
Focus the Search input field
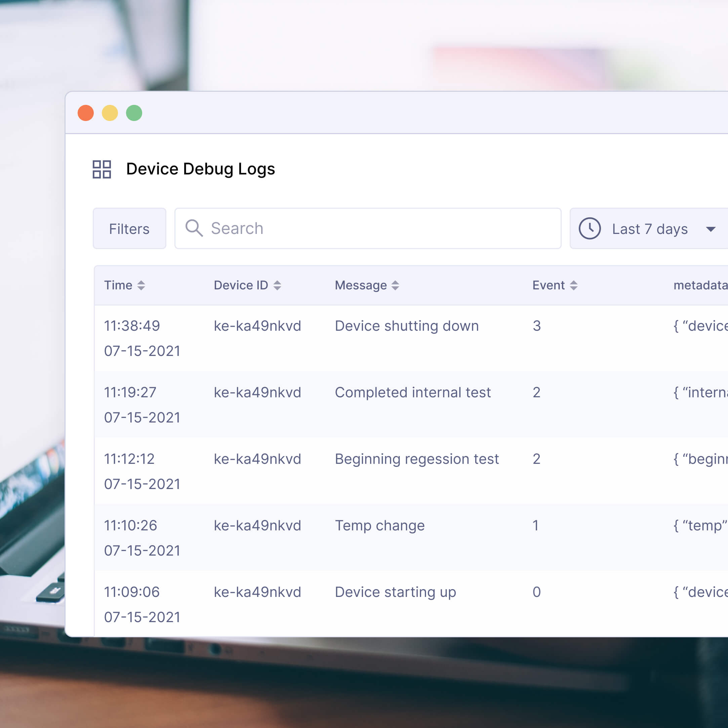tap(377, 228)
